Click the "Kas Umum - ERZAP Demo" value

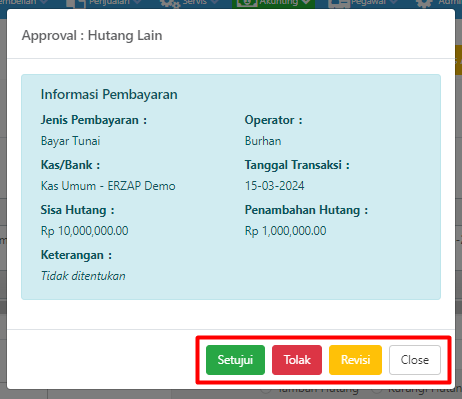pyautogui.click(x=108, y=186)
